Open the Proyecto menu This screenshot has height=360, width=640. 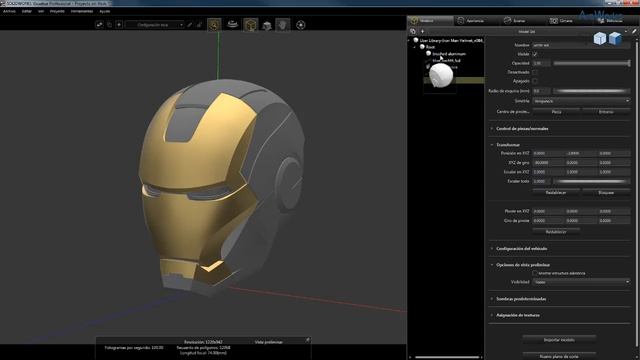coord(57,11)
